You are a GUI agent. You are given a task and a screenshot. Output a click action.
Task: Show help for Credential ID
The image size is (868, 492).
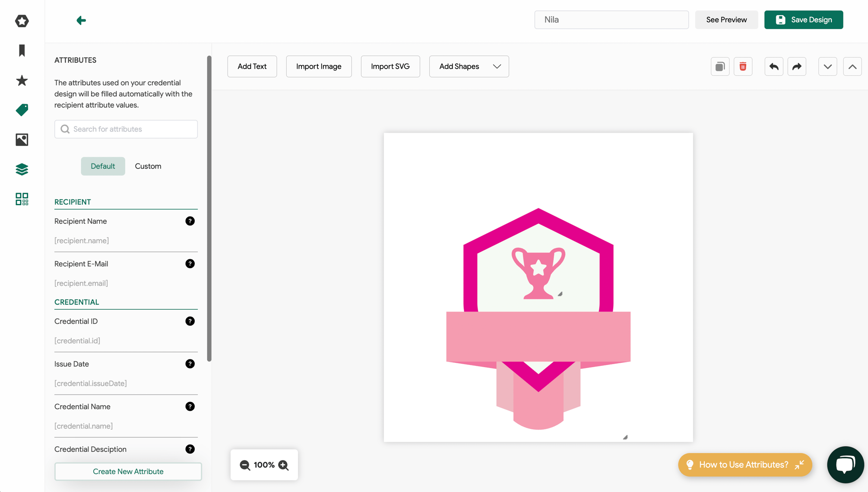(190, 321)
